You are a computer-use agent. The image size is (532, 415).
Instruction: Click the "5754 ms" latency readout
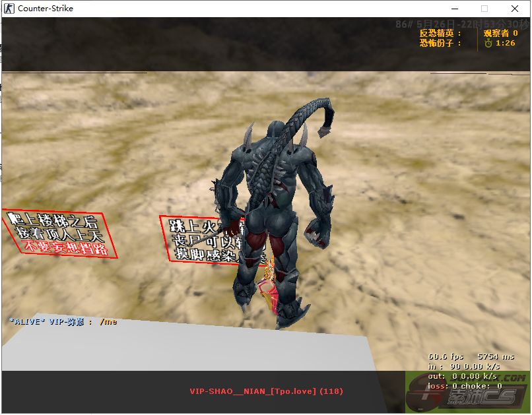(496, 357)
